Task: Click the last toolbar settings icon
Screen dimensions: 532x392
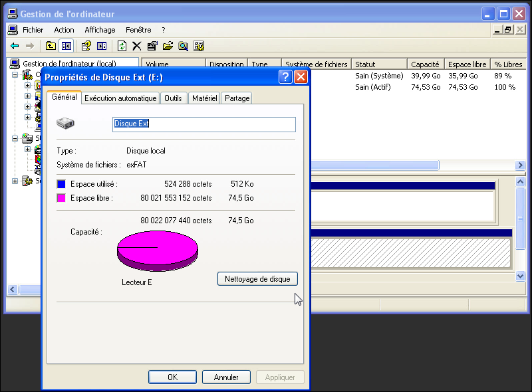Action: pos(199,46)
